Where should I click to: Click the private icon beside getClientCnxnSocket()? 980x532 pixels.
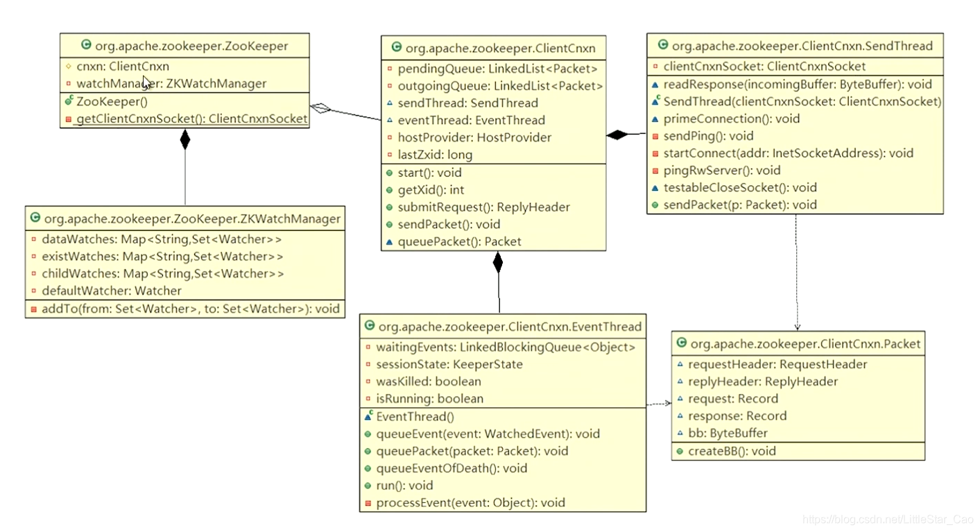69,119
